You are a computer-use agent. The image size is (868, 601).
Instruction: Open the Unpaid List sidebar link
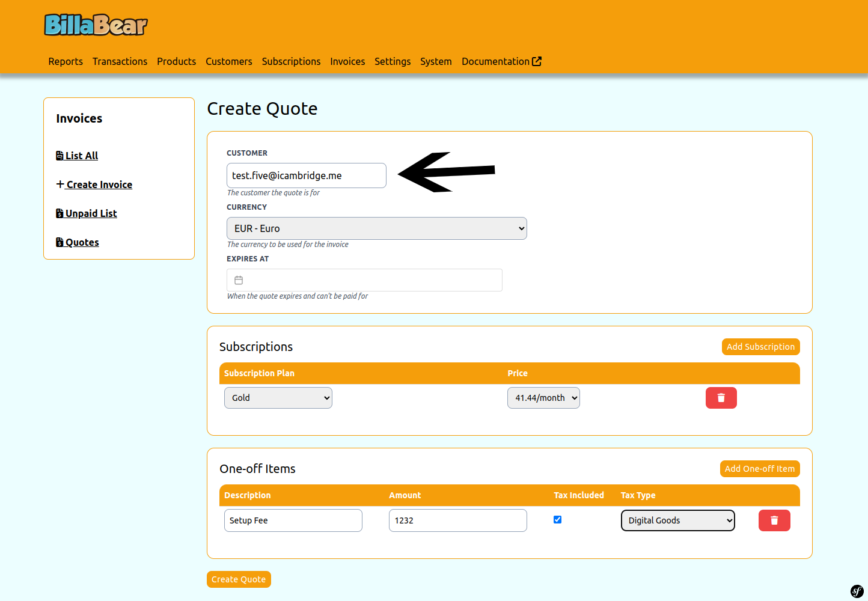[x=87, y=213]
